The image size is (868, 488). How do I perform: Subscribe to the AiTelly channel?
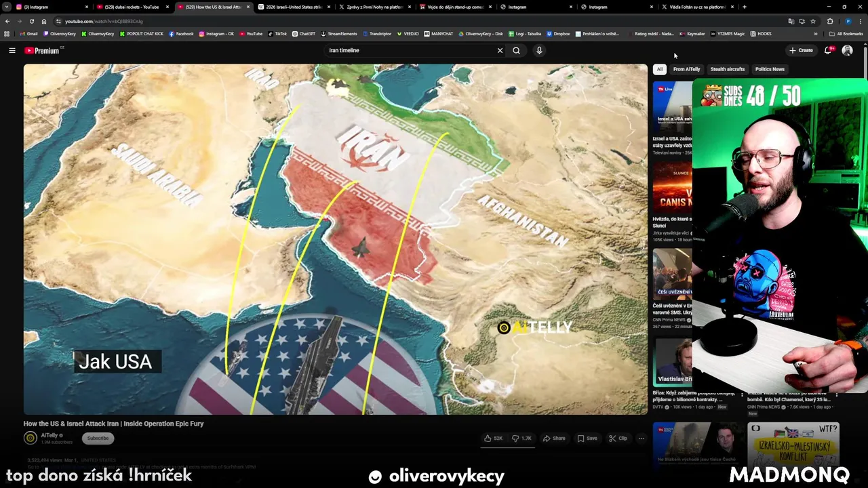(98, 438)
